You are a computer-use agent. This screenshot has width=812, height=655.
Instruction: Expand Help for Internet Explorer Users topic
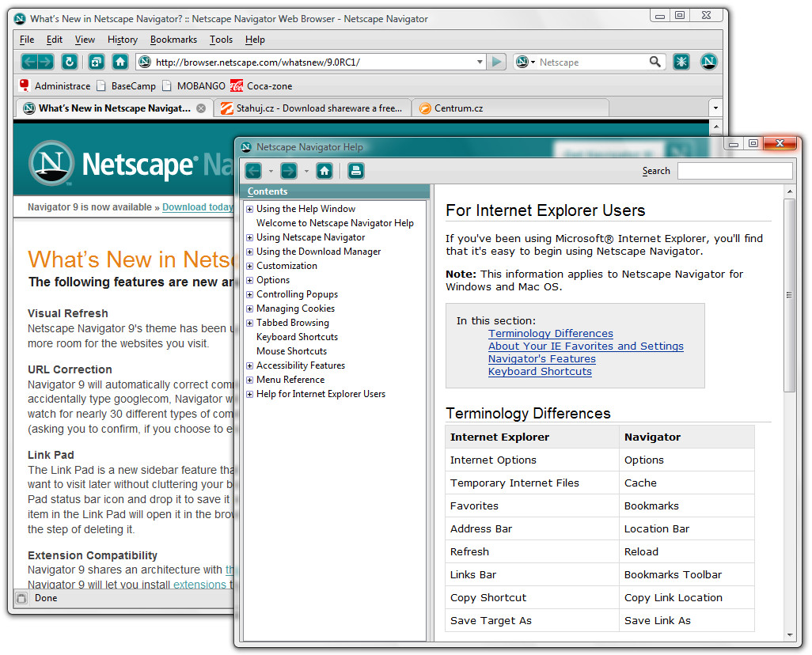tap(249, 394)
